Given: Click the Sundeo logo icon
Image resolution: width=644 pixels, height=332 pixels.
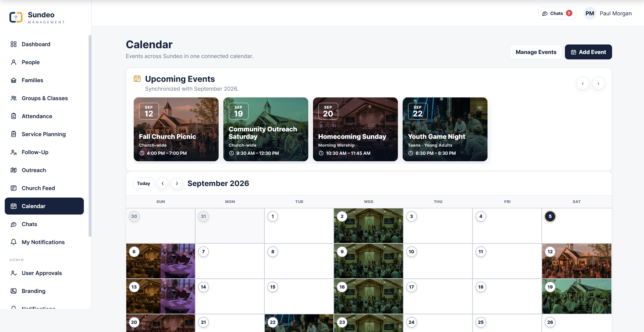Looking at the screenshot, I should tap(16, 17).
